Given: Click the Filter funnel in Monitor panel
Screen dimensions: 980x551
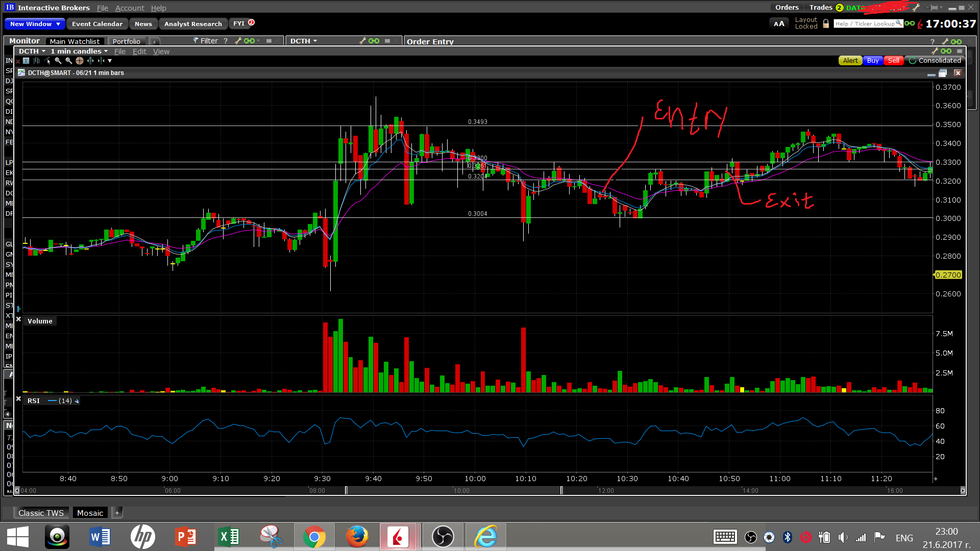Looking at the screenshot, I should pos(195,41).
